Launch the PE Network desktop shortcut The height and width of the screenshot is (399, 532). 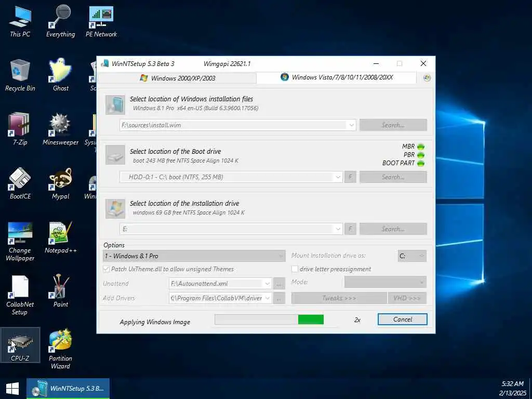click(101, 21)
